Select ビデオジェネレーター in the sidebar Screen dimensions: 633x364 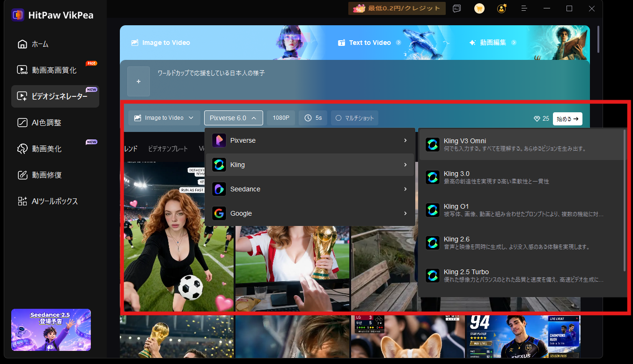click(x=55, y=96)
